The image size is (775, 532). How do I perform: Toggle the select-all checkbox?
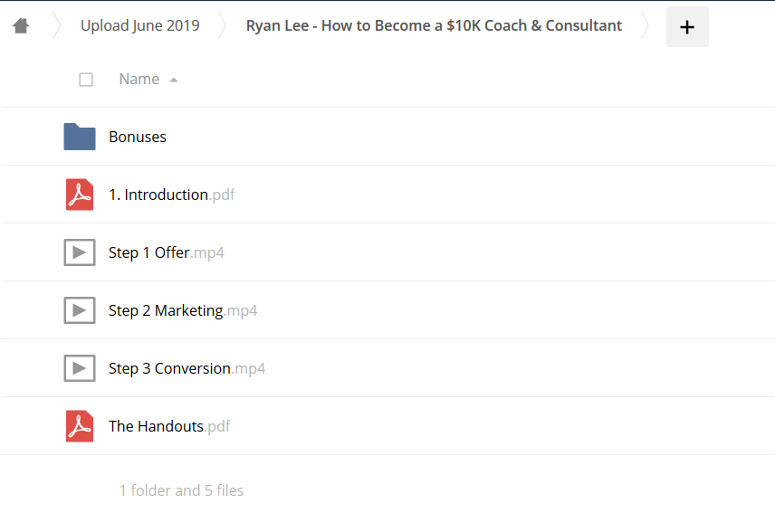(86, 80)
